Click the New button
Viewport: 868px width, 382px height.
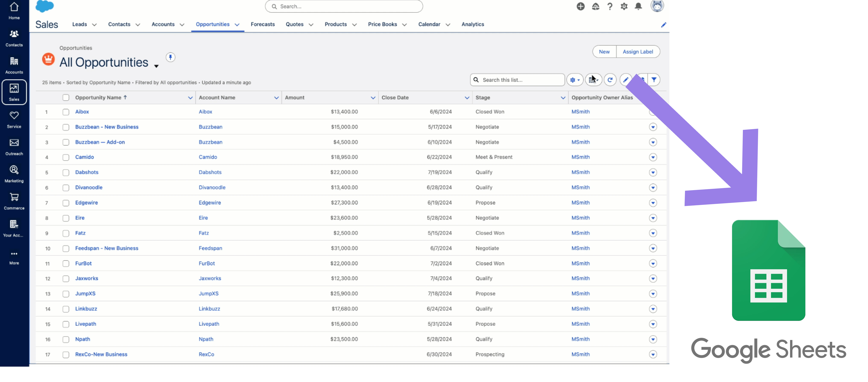(x=604, y=51)
